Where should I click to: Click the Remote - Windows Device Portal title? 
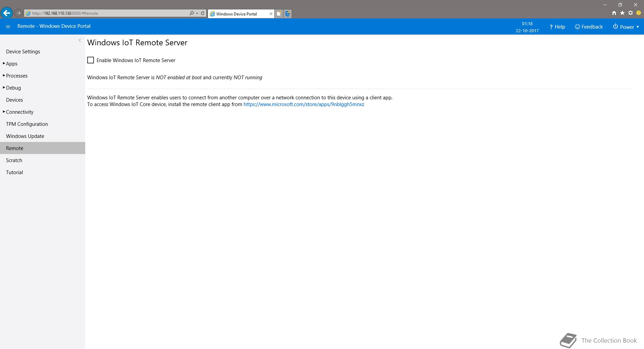pos(54,26)
